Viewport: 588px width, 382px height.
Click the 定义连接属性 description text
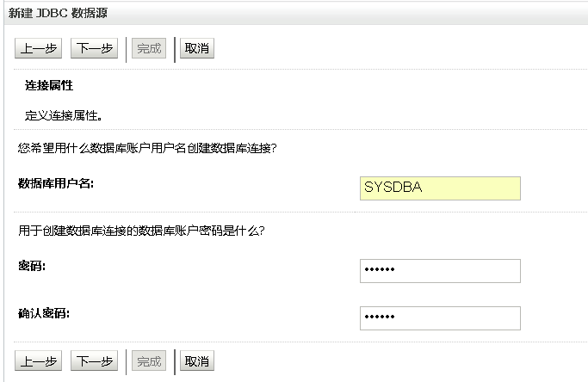tap(64, 115)
